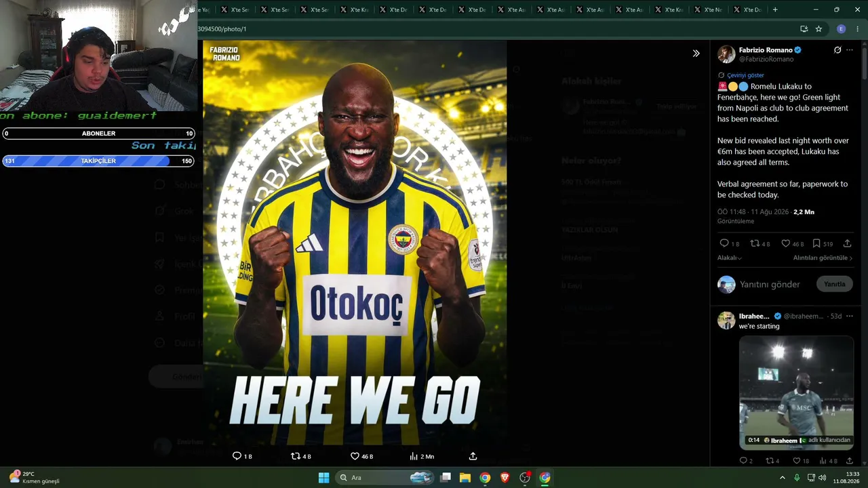The image size is (868, 488).
Task: Share Ibraheem's reply
Action: point(849,461)
